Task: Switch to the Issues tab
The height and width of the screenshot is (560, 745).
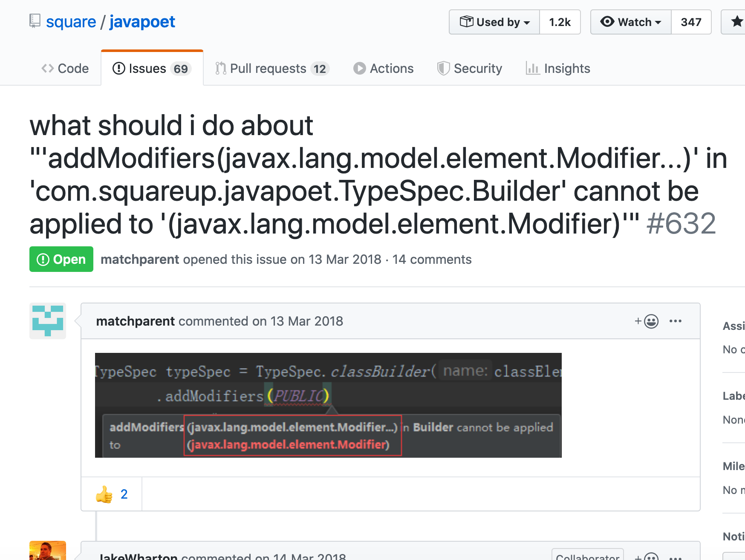Action: 152,69
